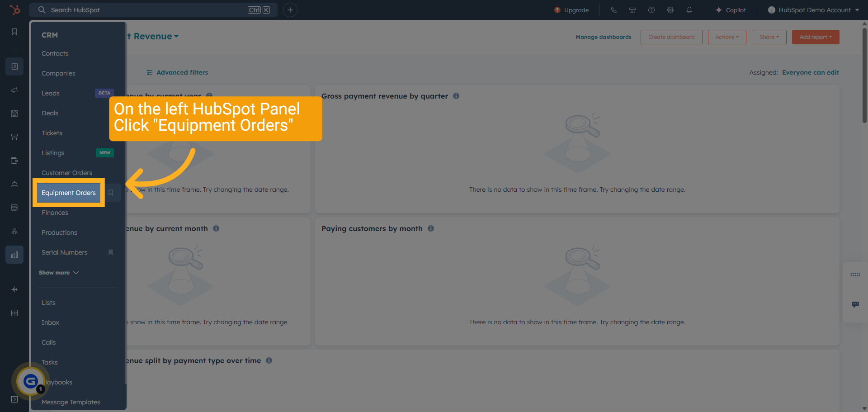
Task: Select Serial Numbers menu item
Action: 65,252
